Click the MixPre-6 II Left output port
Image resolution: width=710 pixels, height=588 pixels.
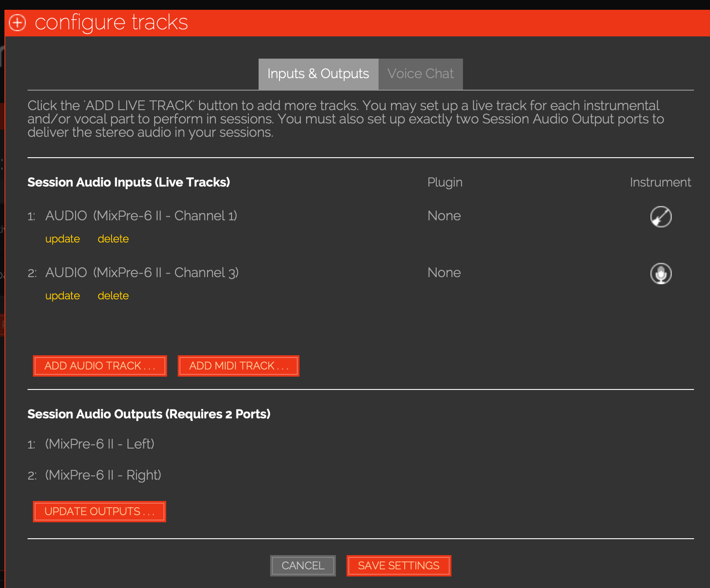tap(100, 444)
